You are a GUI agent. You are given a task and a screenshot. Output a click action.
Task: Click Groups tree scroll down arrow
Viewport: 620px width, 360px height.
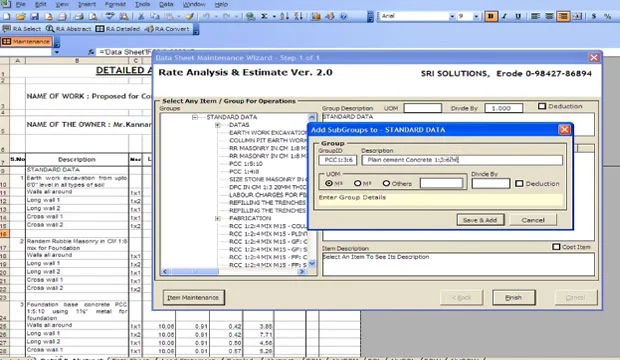click(312, 263)
